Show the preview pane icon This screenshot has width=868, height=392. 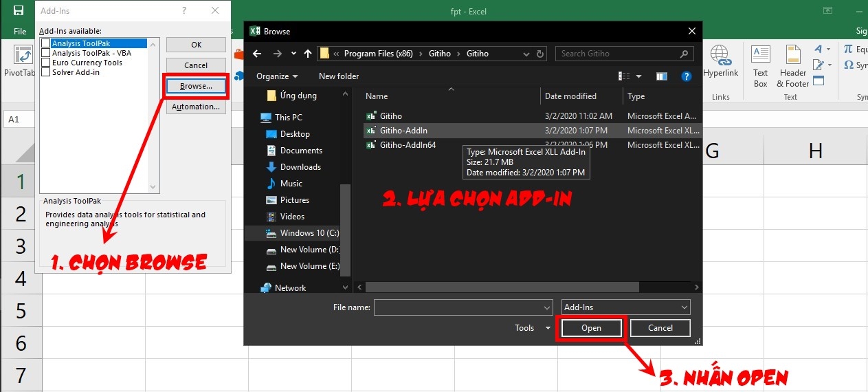662,76
